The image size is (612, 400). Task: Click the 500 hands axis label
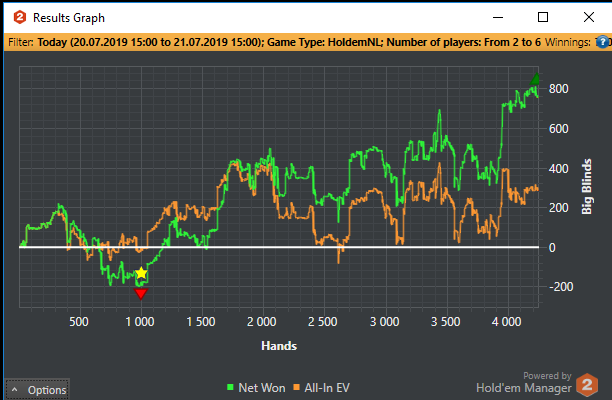(x=78, y=322)
